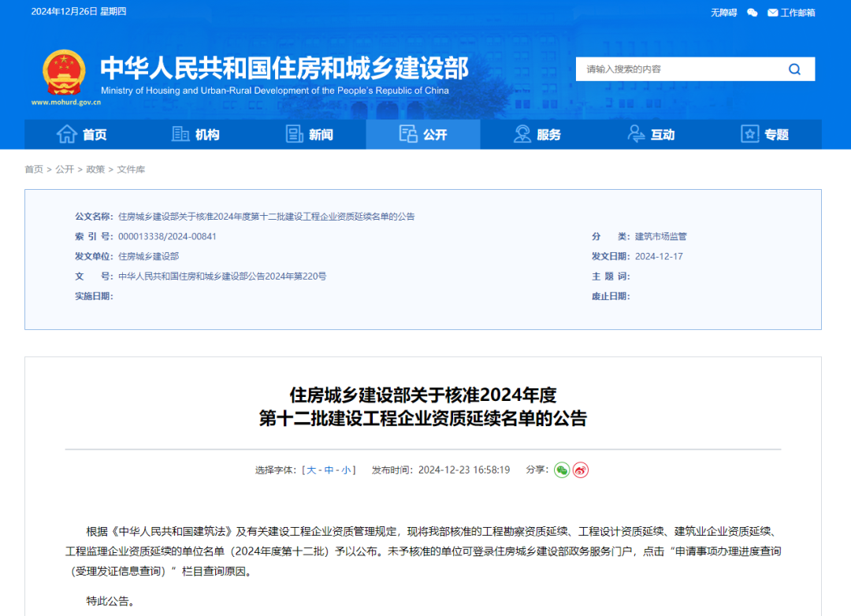
Task: Click the search magnifier icon
Action: click(794, 69)
